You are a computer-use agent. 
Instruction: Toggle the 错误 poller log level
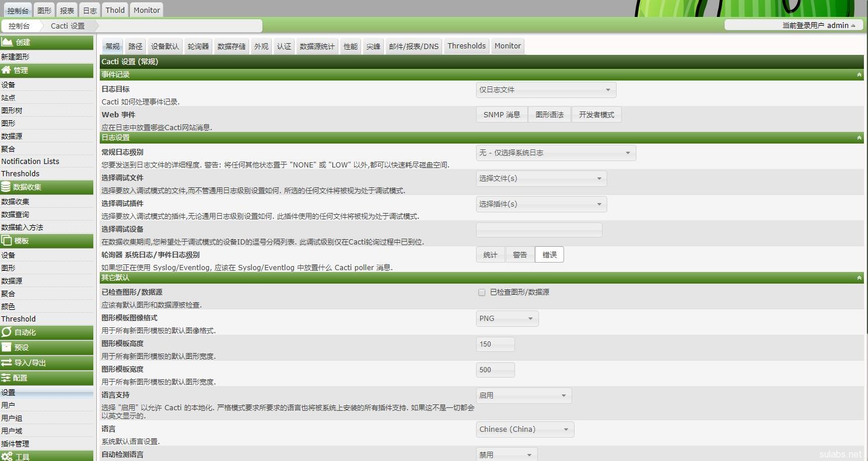click(x=549, y=255)
